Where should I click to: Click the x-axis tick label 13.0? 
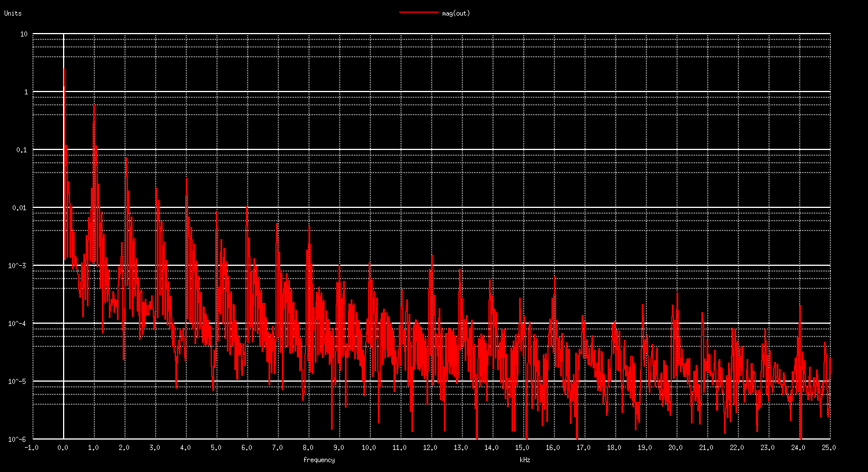[x=460, y=448]
